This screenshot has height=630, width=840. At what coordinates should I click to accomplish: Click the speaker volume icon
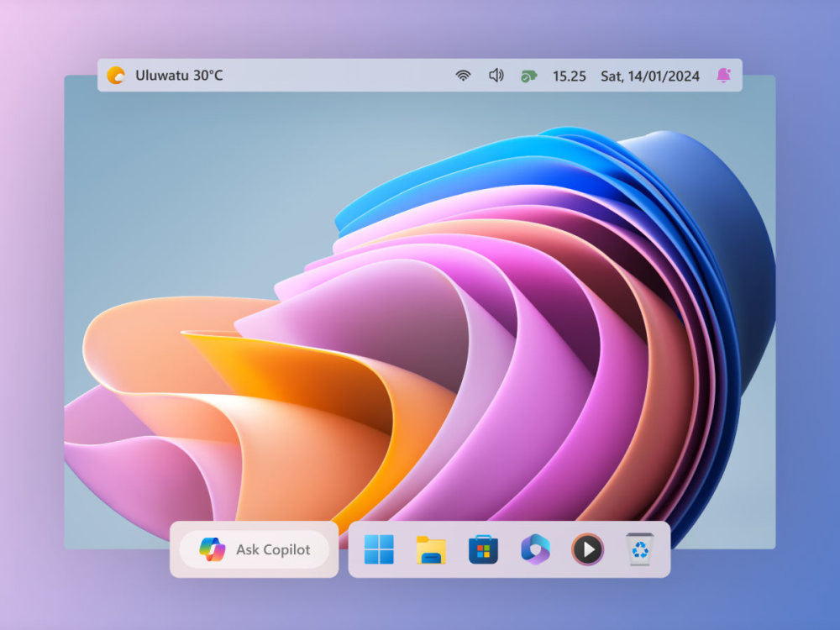(496, 76)
